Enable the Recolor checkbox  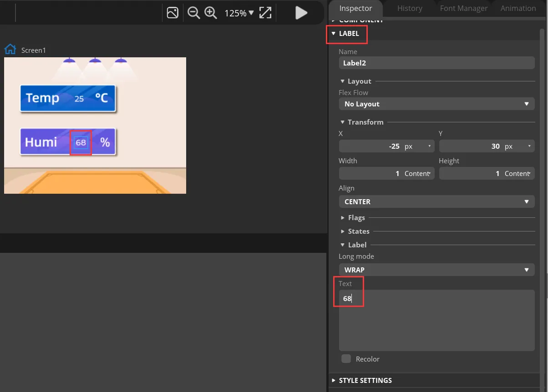346,359
